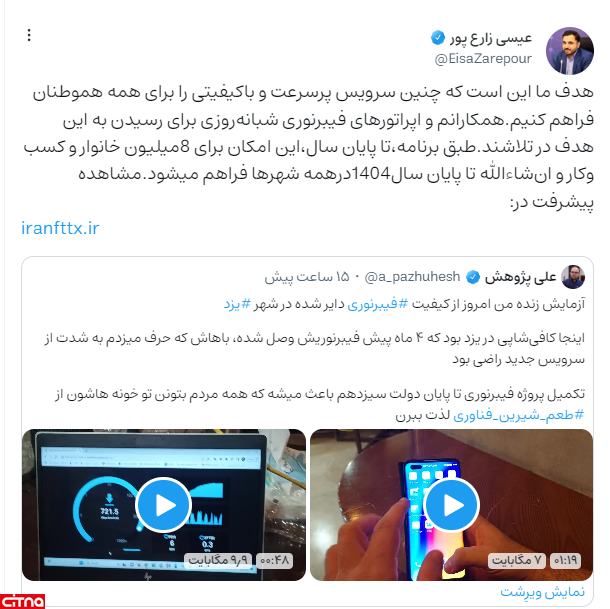
Task: Open the #طعم_شیرین_فناوری hashtag
Action: pyautogui.click(x=519, y=415)
